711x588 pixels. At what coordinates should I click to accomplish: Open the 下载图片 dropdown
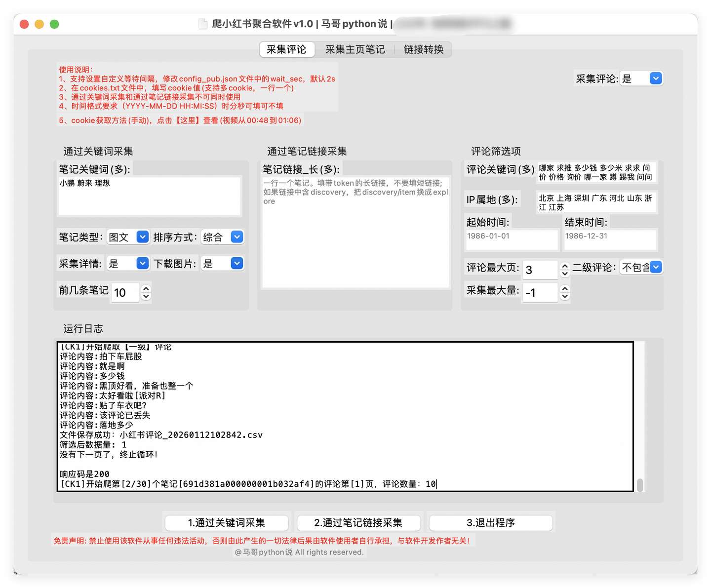click(x=237, y=263)
